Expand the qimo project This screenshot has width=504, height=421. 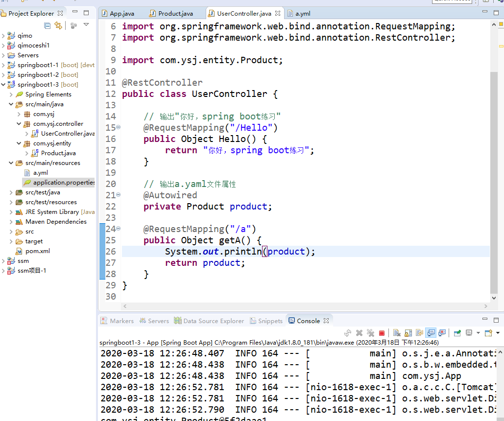click(3, 36)
